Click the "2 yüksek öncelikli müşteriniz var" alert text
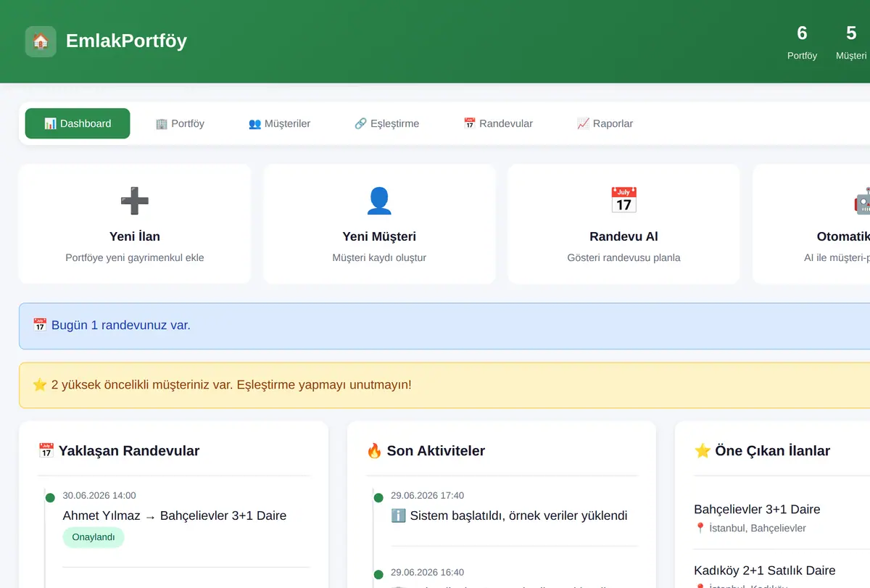The height and width of the screenshot is (588, 870). pyautogui.click(x=231, y=385)
